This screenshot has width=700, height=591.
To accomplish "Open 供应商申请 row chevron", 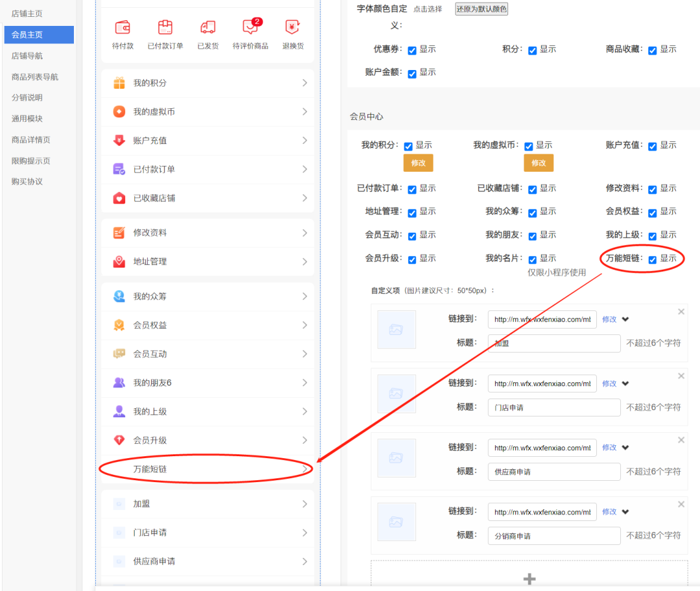I will (305, 562).
